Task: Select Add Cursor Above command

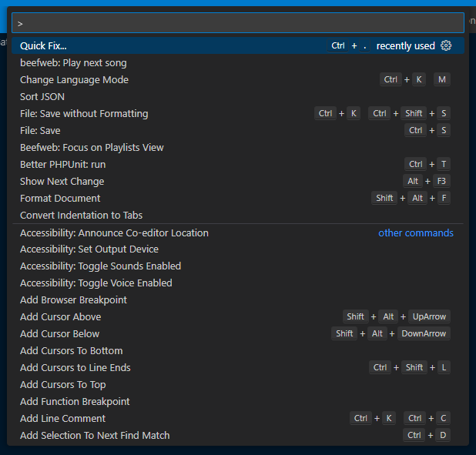Action: (x=60, y=317)
